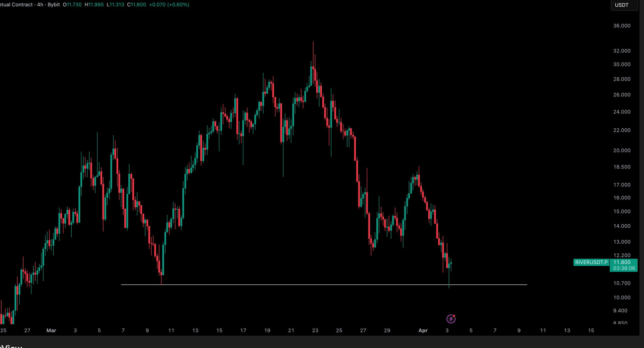Click the +0.070 (+0.60%) change value

(x=169, y=5)
